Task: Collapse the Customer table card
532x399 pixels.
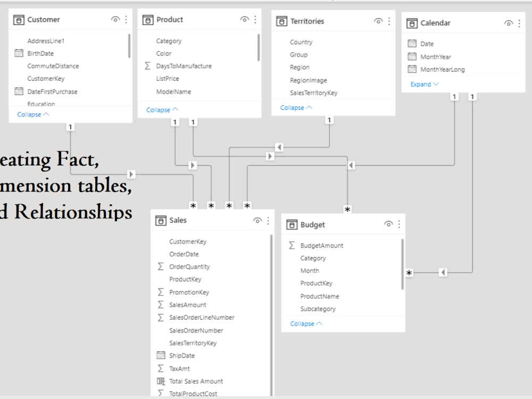Action: coord(33,115)
